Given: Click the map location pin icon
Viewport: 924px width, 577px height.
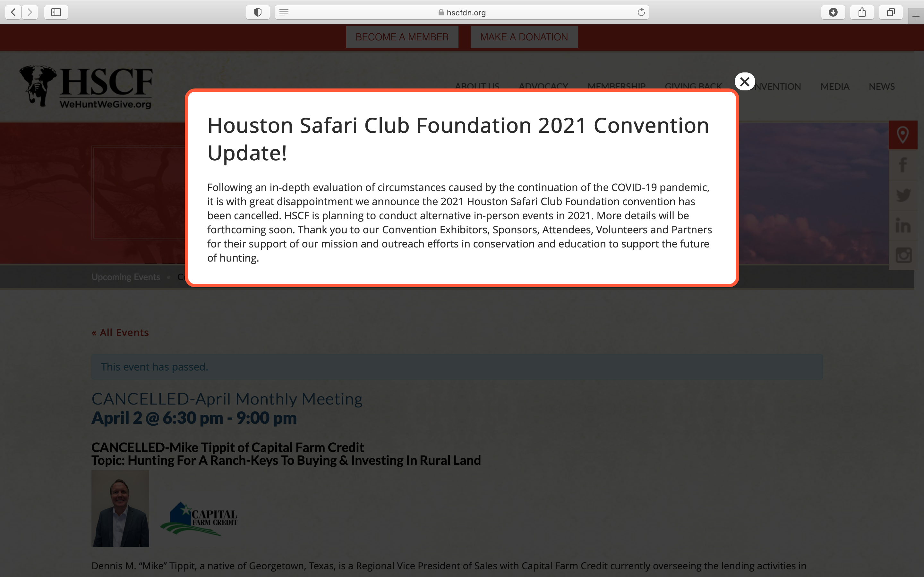Looking at the screenshot, I should [903, 135].
